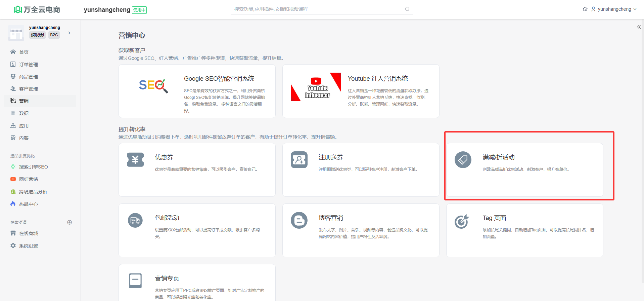Viewport: 644px width, 301px height.
Task: Select 商品管理 from the sidebar menu
Action: 28,77
